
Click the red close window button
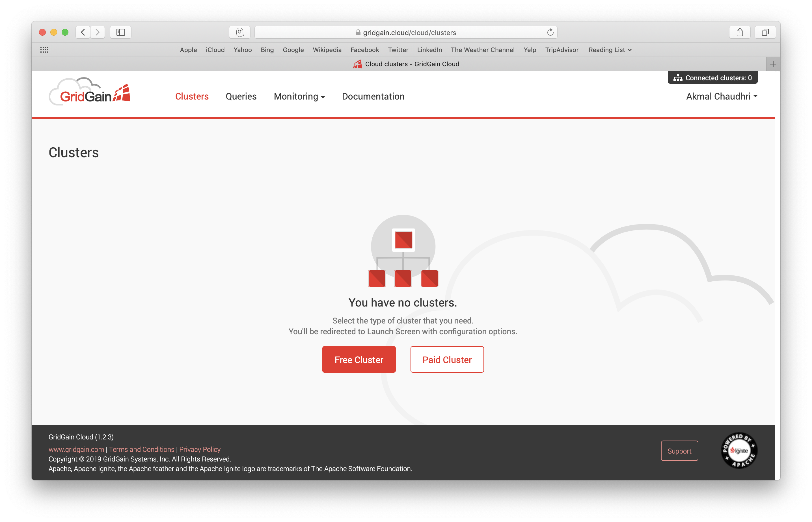pos(42,32)
